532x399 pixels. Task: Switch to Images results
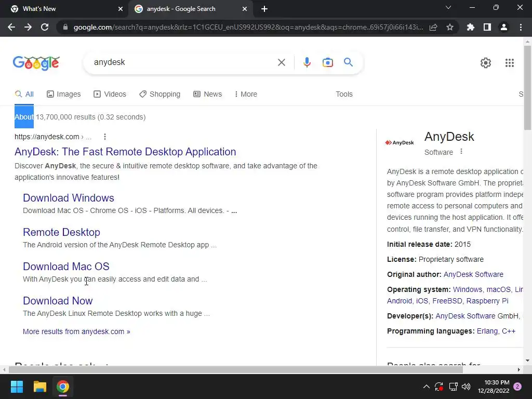pyautogui.click(x=64, y=95)
